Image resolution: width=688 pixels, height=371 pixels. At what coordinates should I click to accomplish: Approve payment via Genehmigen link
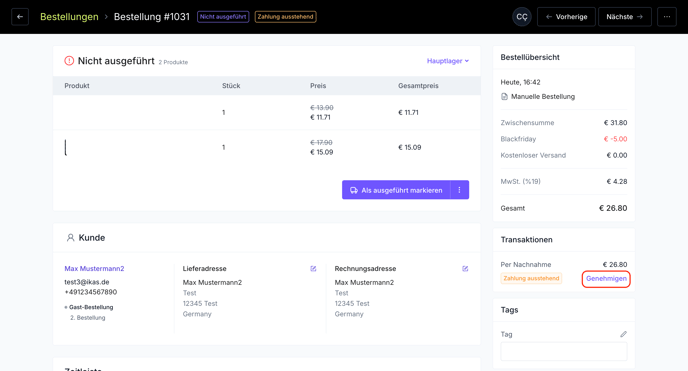(606, 278)
